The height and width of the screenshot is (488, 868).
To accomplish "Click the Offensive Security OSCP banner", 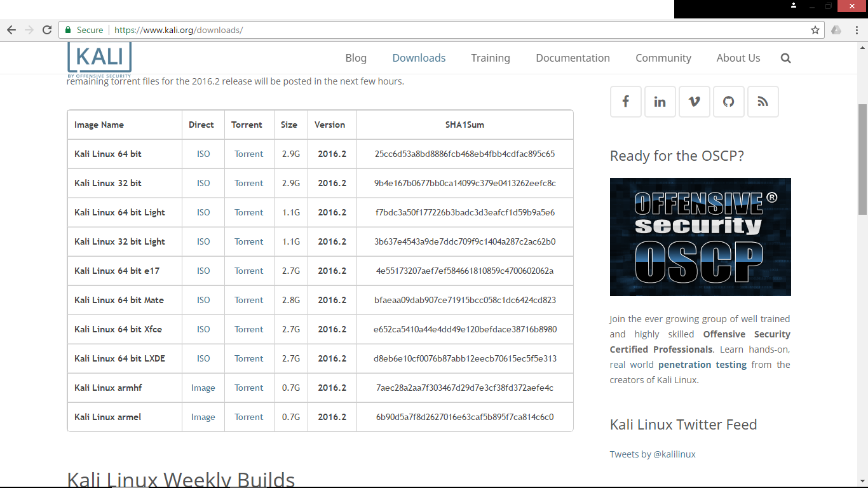I will click(x=700, y=237).
